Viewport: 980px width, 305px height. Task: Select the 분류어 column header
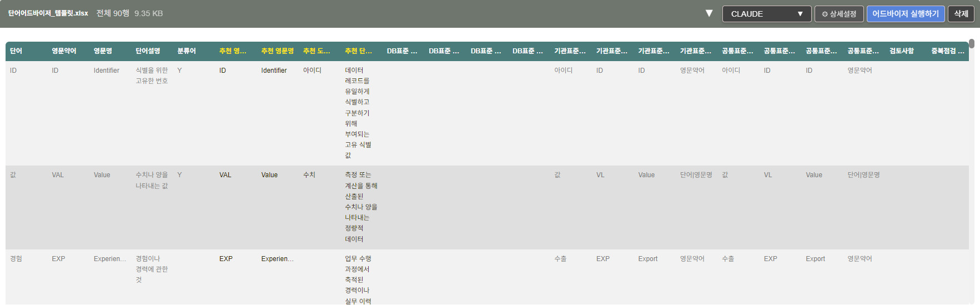coord(187,51)
